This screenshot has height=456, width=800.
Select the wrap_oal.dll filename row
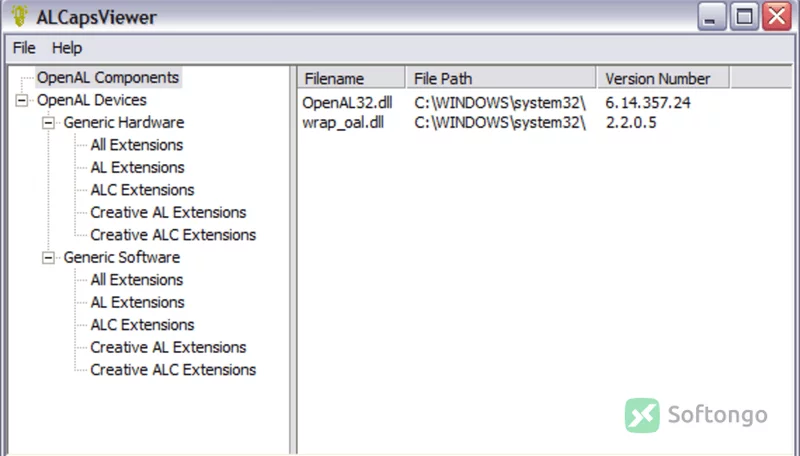(x=343, y=123)
